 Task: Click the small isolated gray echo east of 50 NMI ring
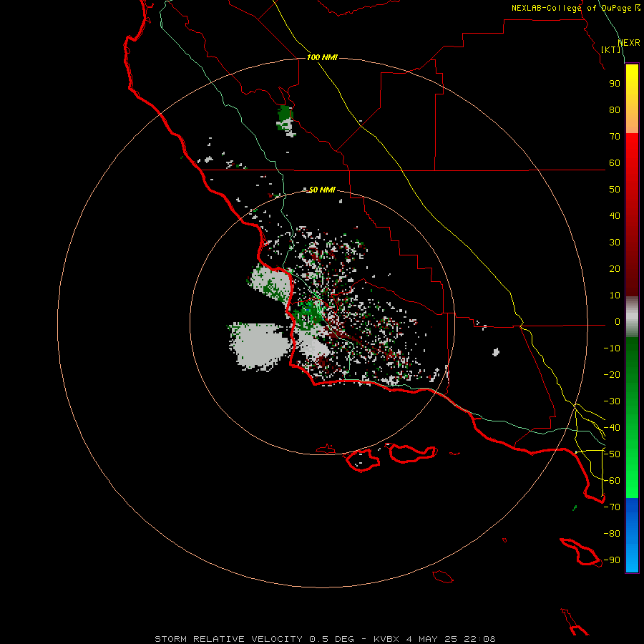496,352
